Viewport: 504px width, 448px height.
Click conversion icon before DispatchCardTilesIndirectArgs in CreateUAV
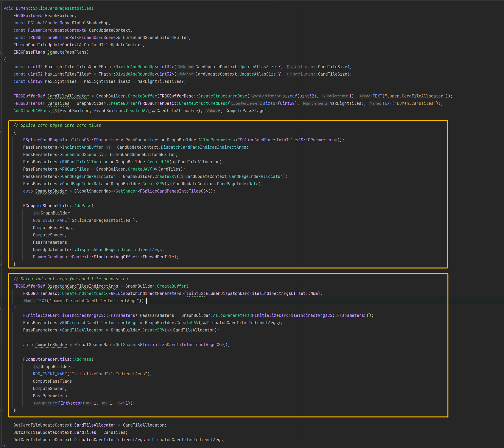tap(204, 323)
